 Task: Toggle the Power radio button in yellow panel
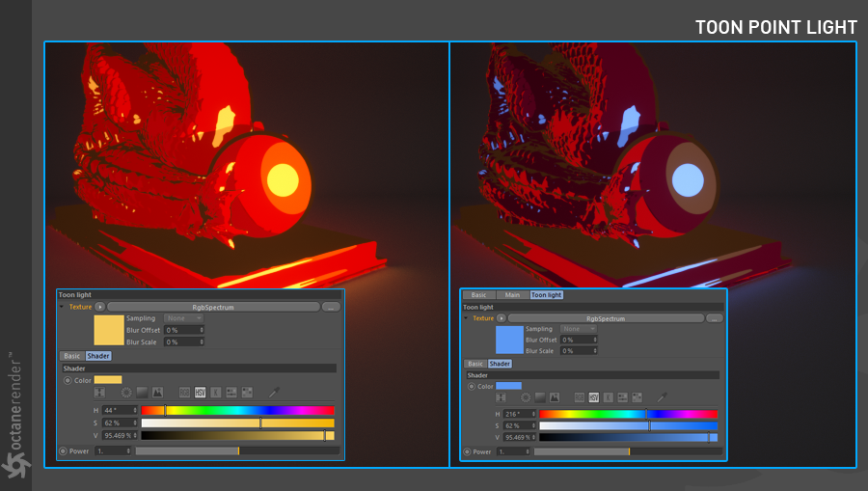[63, 450]
